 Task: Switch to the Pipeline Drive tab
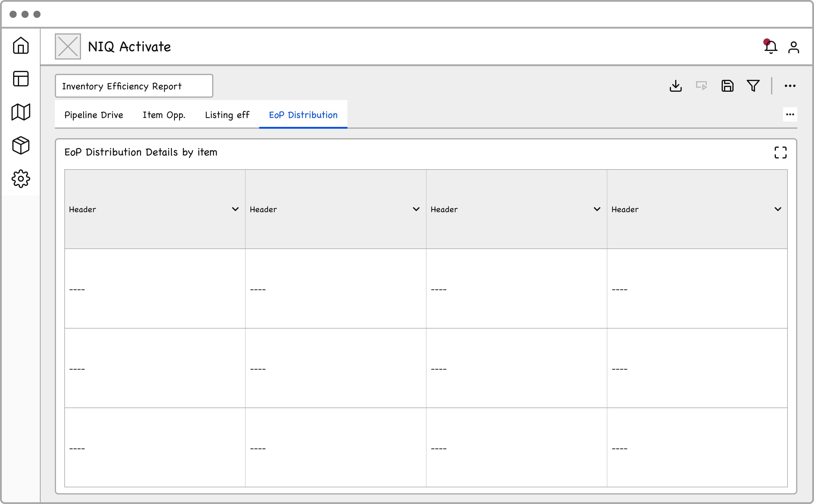[x=94, y=115]
